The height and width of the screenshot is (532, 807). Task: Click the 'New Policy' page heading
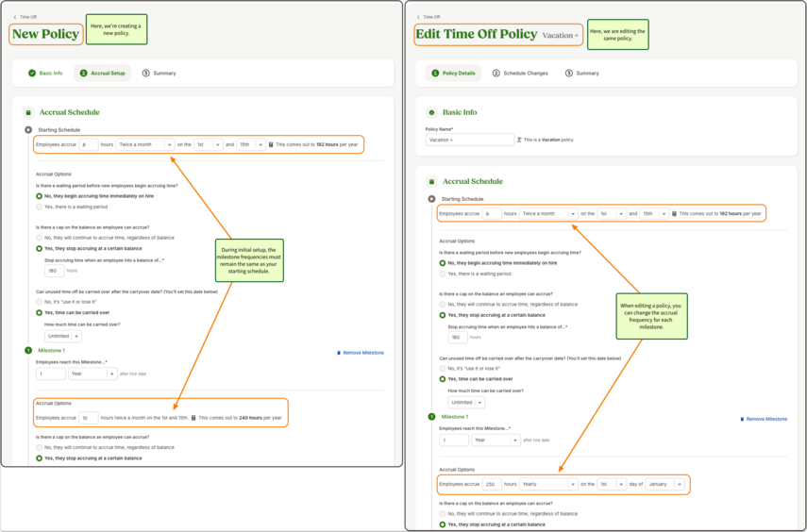coord(46,34)
